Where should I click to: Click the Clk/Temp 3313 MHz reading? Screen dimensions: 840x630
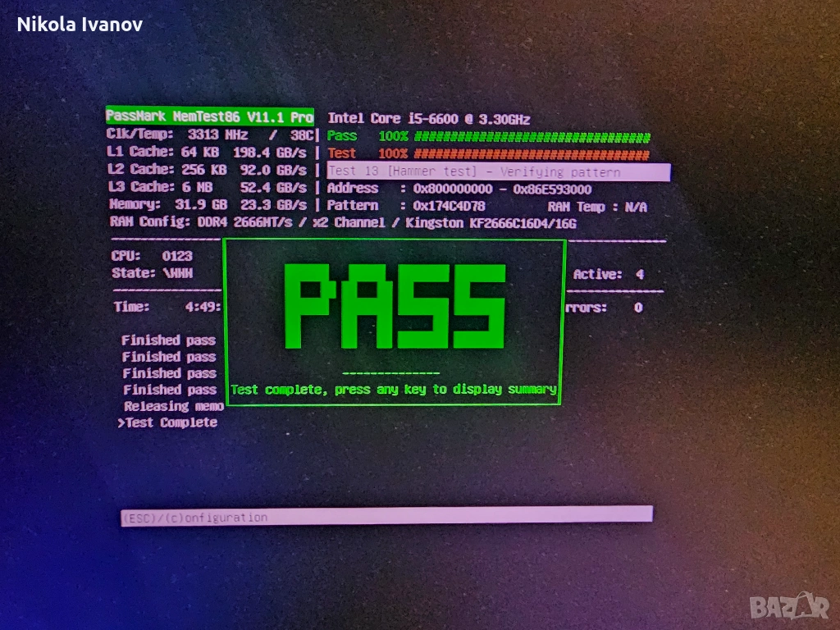210,135
